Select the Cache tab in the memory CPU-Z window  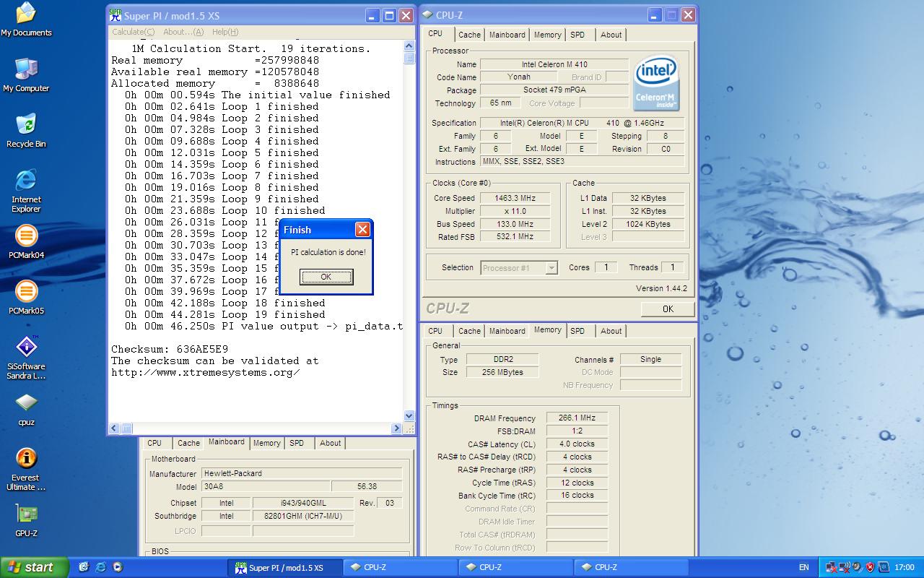pyautogui.click(x=469, y=331)
